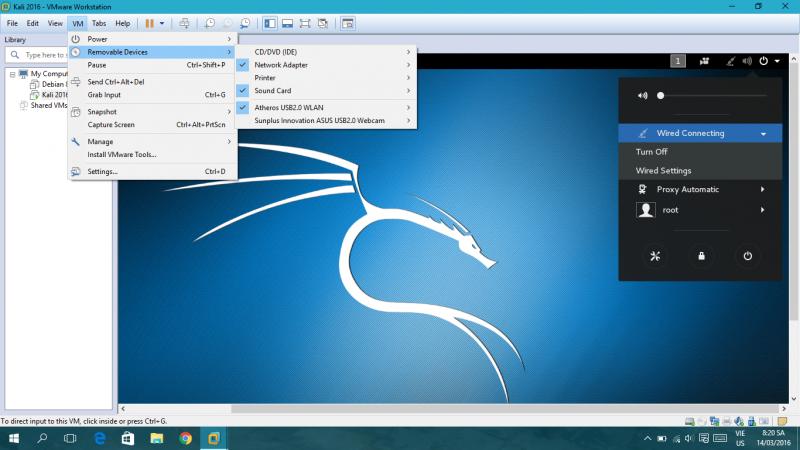
Task: Select Grab Input menu entry
Action: [153, 95]
